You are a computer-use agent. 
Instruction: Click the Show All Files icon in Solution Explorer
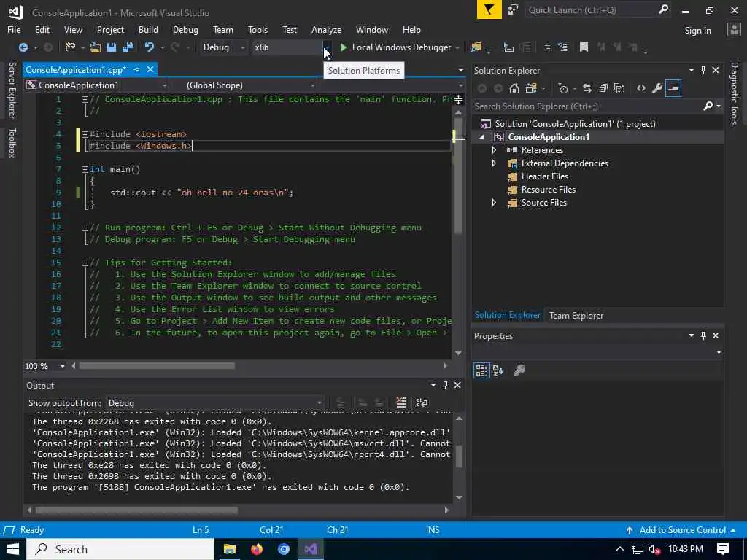pos(619,88)
